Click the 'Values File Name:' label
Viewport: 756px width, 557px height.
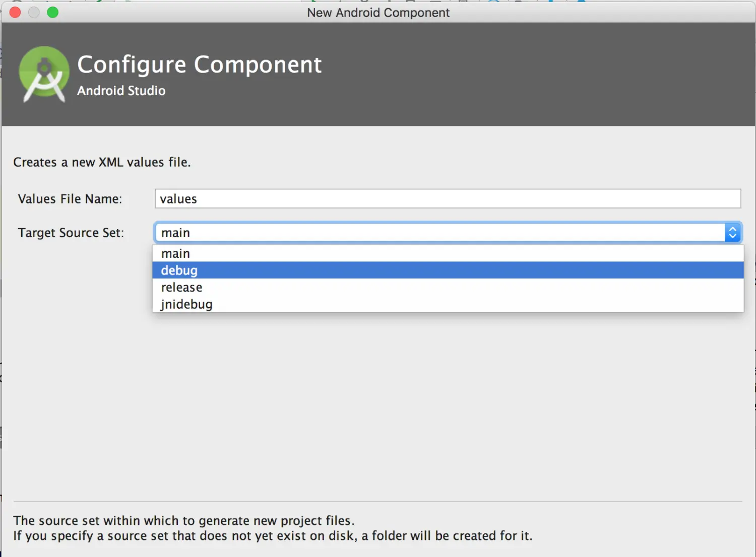tap(70, 199)
